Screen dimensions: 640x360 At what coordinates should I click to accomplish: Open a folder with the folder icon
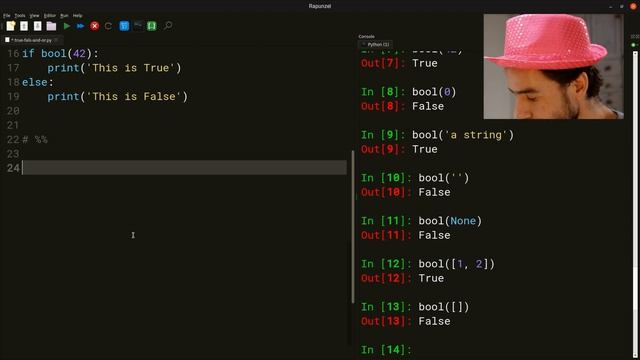tap(51, 26)
